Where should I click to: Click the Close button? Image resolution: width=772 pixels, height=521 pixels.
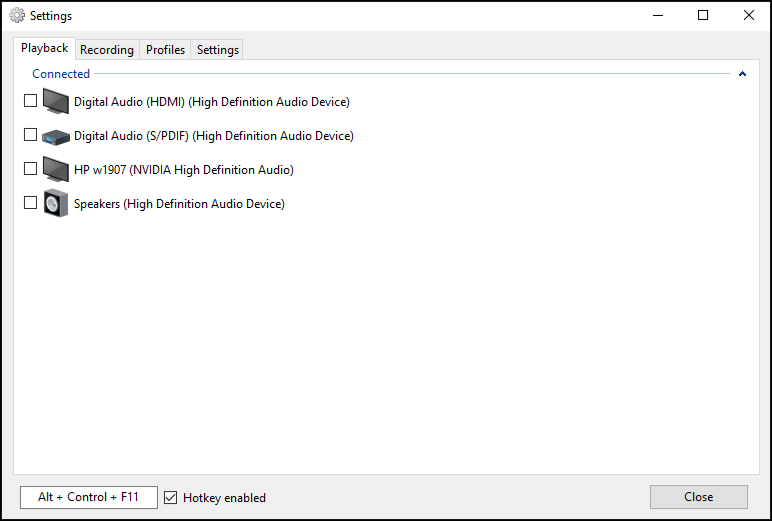(x=699, y=497)
